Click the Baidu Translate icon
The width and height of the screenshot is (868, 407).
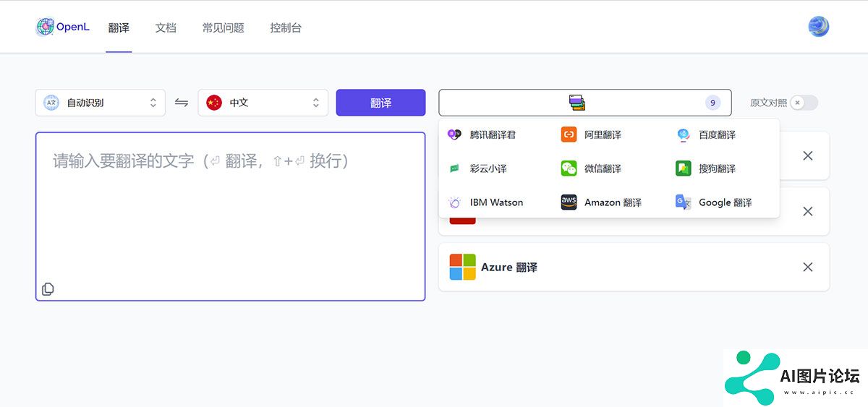(684, 134)
